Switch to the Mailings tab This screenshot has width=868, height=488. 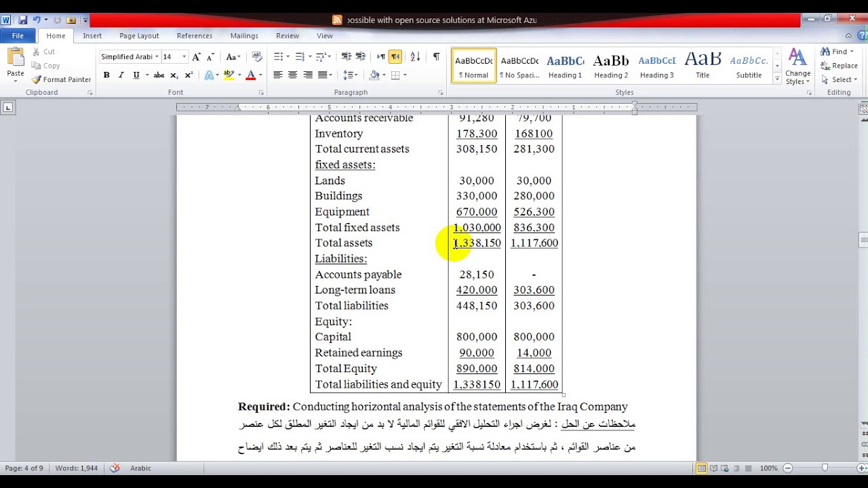[x=244, y=36]
